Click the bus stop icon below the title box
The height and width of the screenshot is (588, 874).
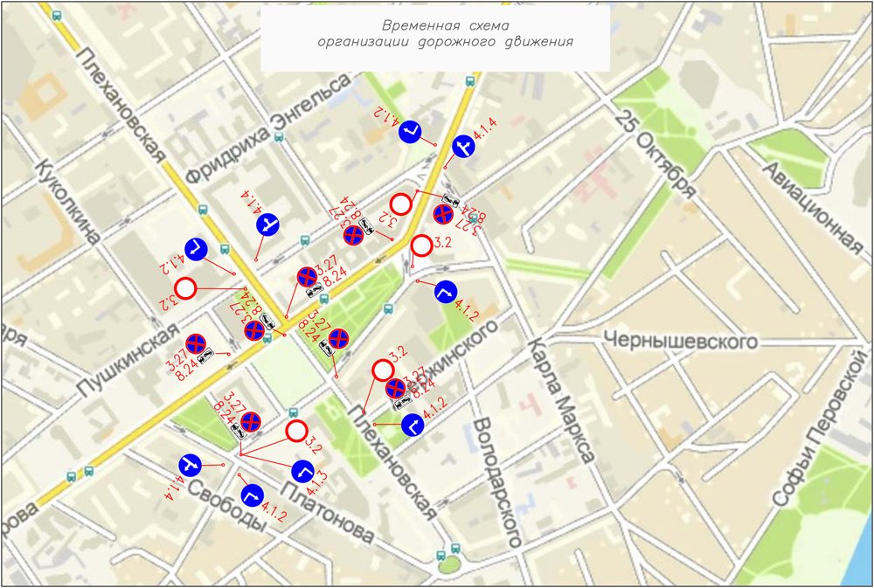(470, 80)
